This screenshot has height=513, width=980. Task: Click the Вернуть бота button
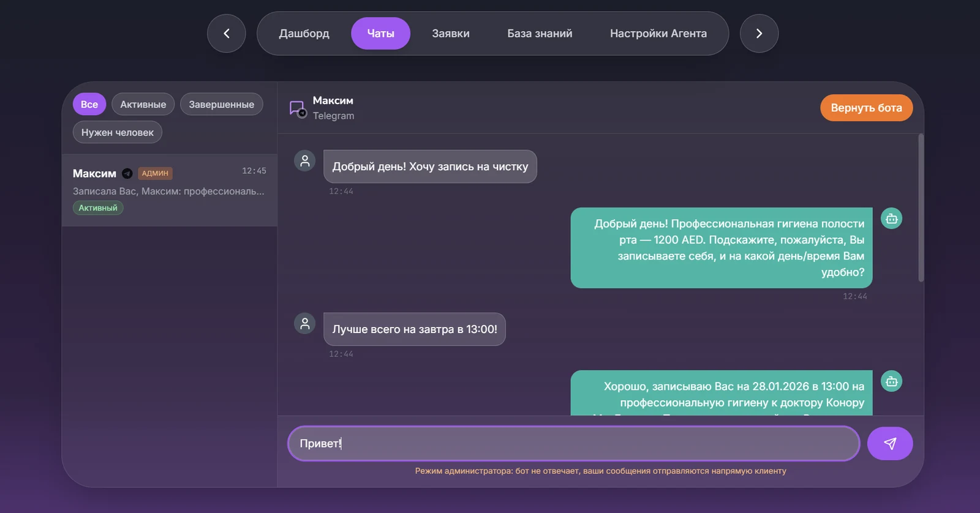point(867,108)
